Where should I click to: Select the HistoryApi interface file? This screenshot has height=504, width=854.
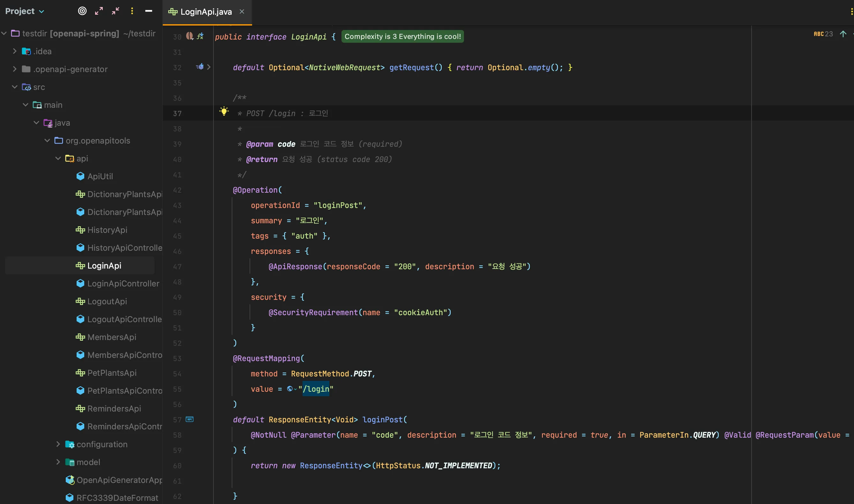coord(107,230)
